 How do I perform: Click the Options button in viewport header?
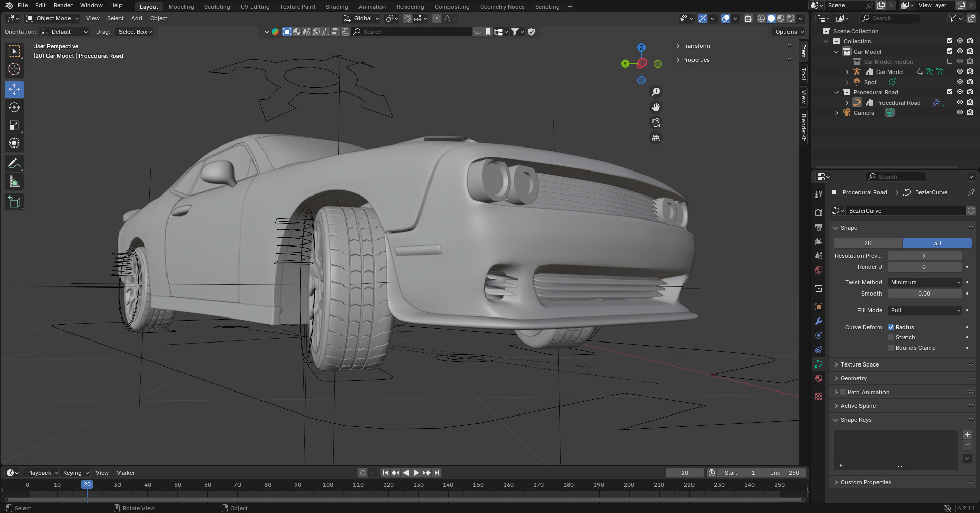pyautogui.click(x=789, y=32)
